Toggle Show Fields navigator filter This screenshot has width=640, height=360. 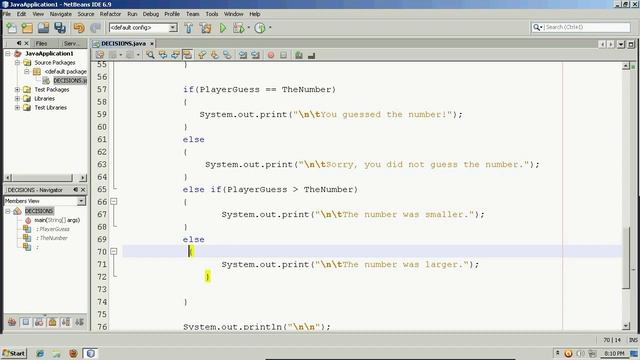pos(25,322)
